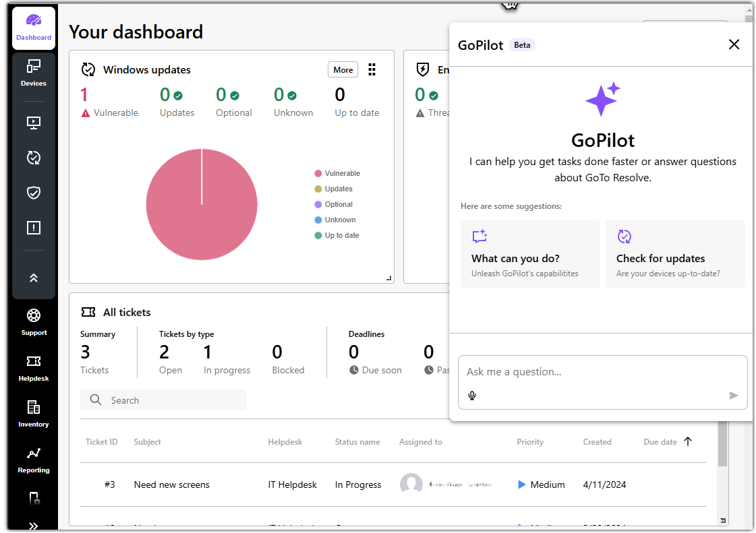Sort by the Priority column header

tap(530, 442)
